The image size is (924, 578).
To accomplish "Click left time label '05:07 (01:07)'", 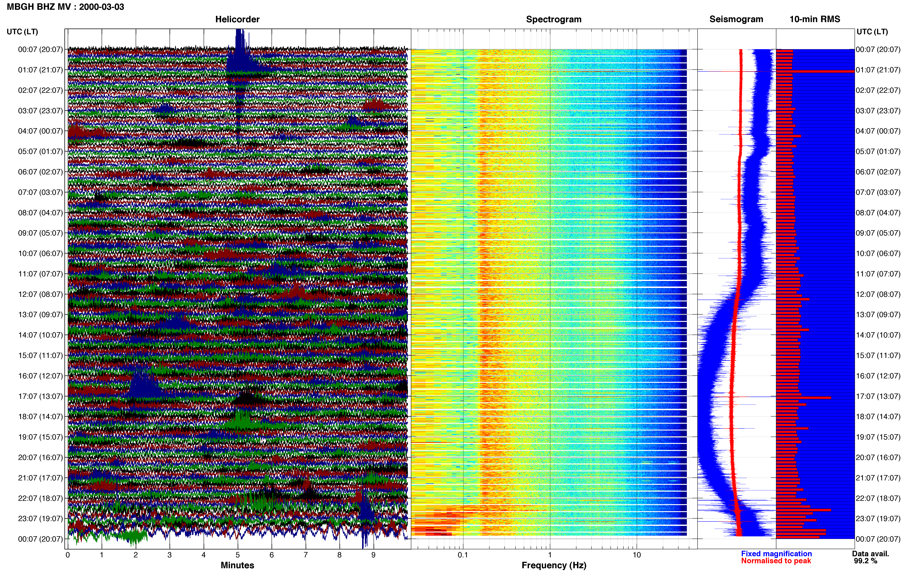I will point(41,151).
